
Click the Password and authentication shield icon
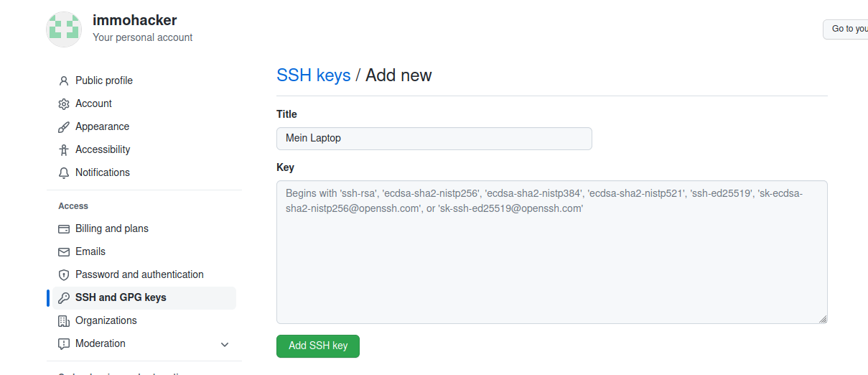[x=63, y=275]
